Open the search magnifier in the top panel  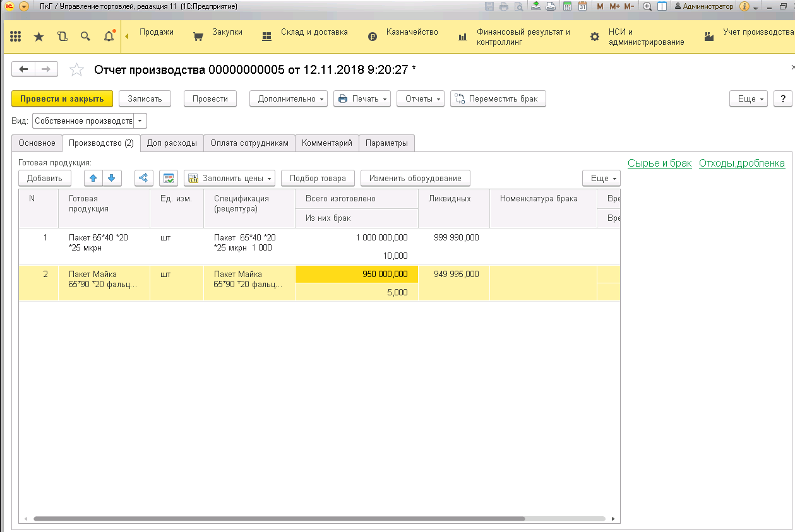(x=85, y=37)
